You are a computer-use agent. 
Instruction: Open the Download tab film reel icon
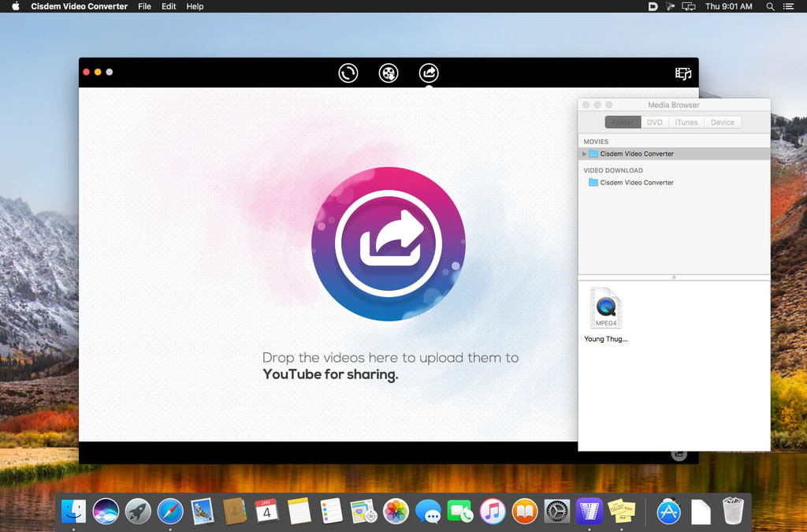click(x=389, y=73)
